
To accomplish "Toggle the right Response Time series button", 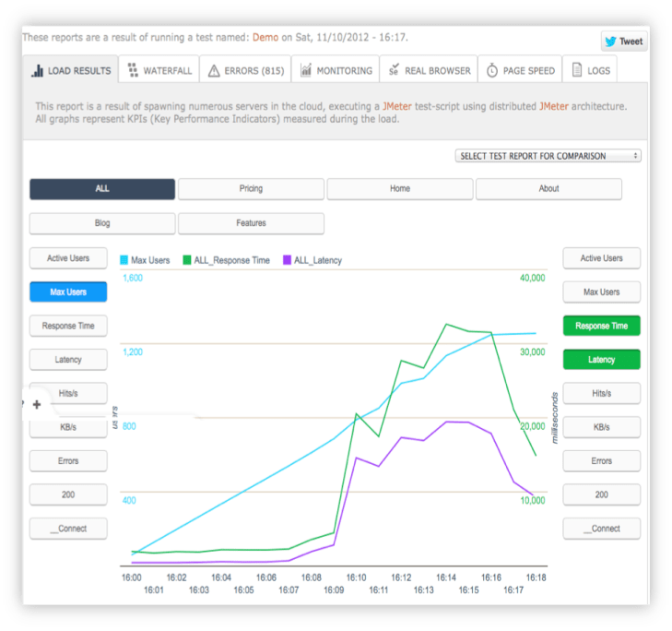I will [601, 326].
